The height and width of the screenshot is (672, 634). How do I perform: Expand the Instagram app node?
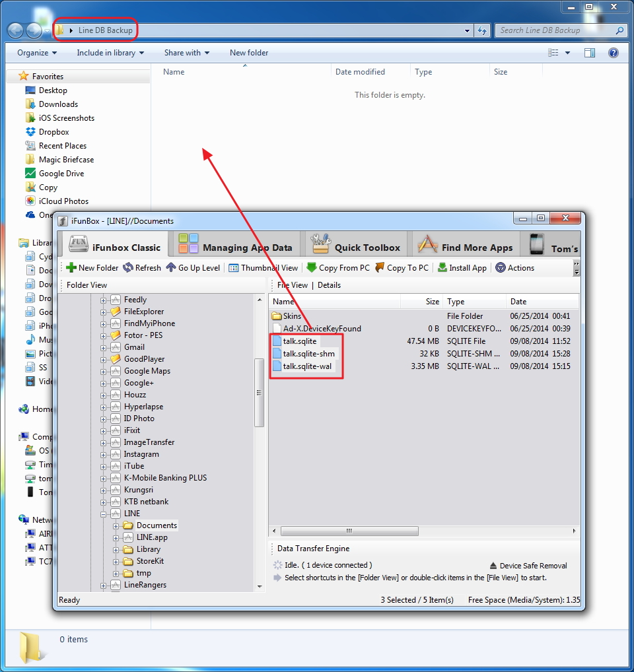(104, 454)
